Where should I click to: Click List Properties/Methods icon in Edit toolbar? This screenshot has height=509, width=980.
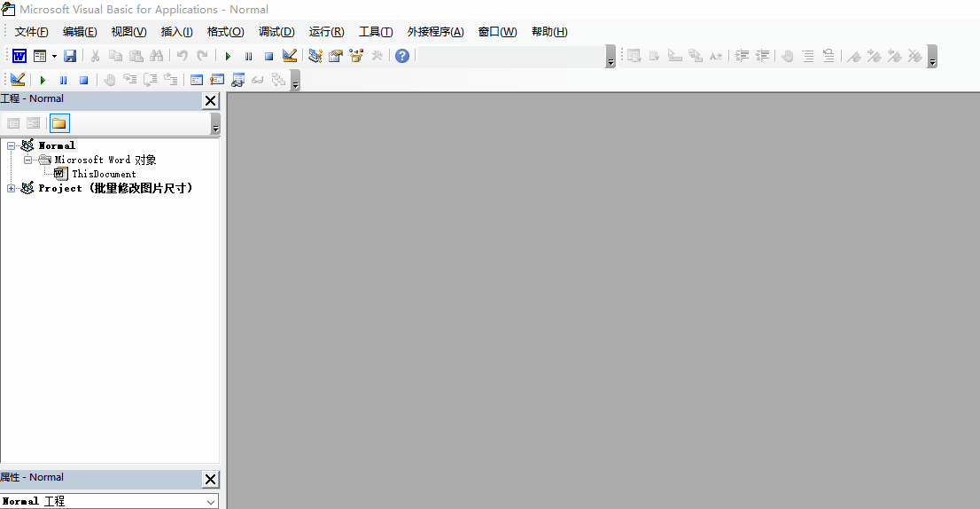[634, 56]
